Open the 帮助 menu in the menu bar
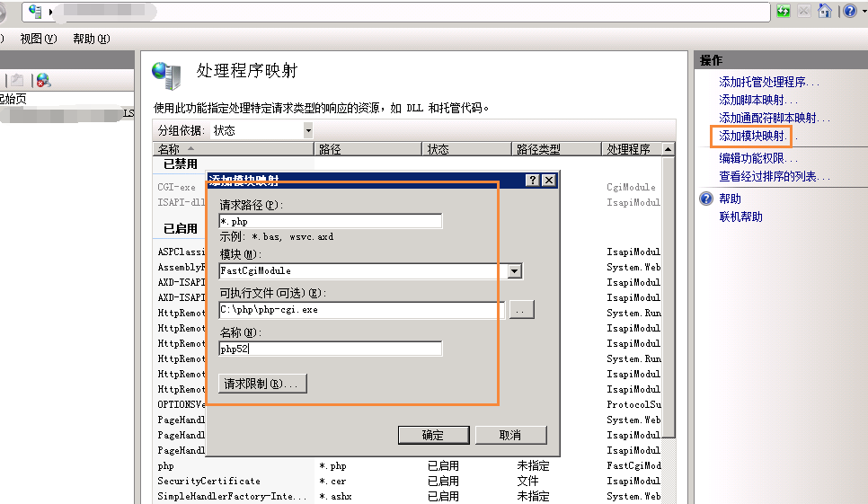The width and height of the screenshot is (868, 504). [91, 39]
